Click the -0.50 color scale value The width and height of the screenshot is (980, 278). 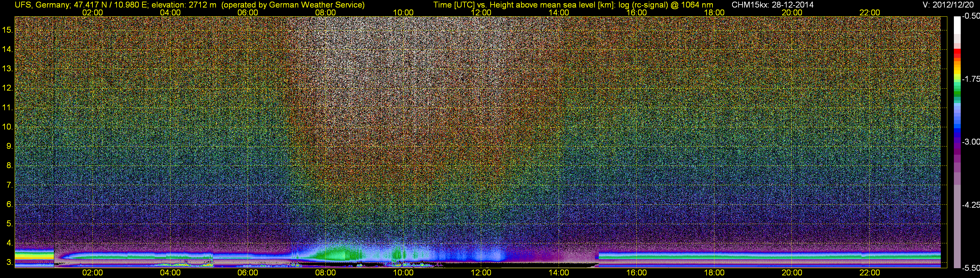click(971, 16)
